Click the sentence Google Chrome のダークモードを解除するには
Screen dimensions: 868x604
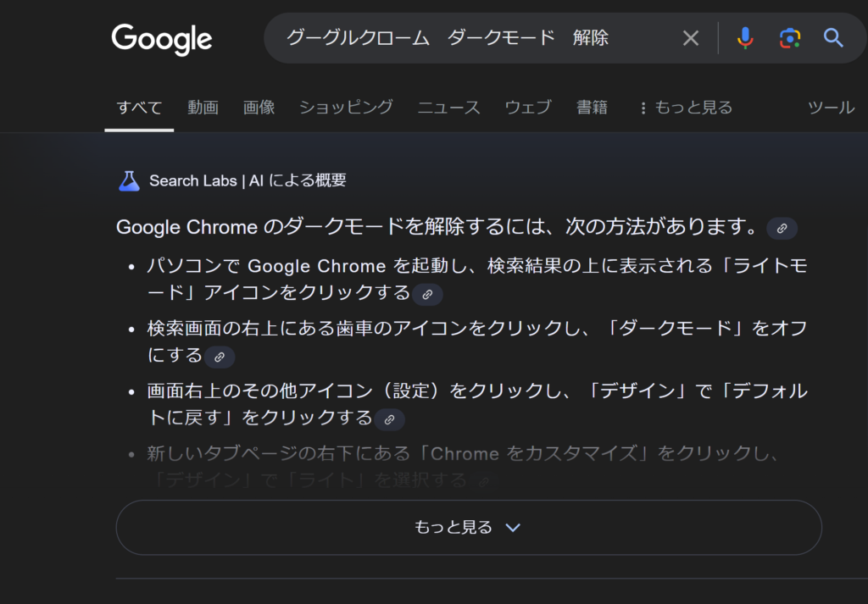pyautogui.click(x=437, y=227)
